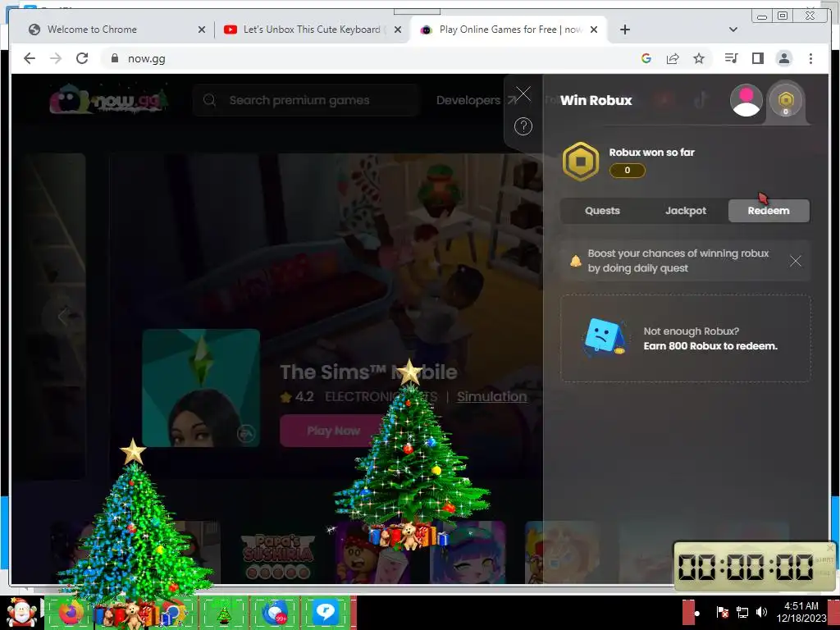Open the taskbar app with 99+ badge
The image size is (840, 630).
[x=276, y=612]
